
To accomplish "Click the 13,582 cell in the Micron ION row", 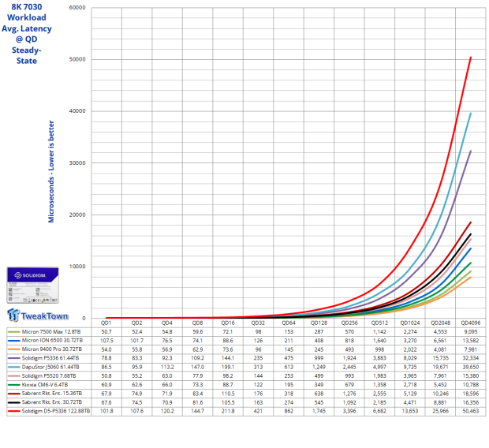I will 471,341.
